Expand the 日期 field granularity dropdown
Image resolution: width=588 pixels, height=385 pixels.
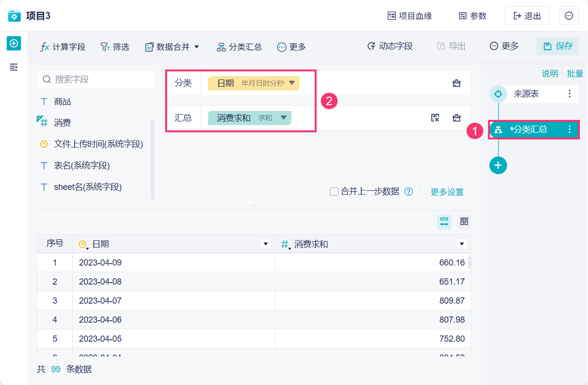click(x=292, y=83)
